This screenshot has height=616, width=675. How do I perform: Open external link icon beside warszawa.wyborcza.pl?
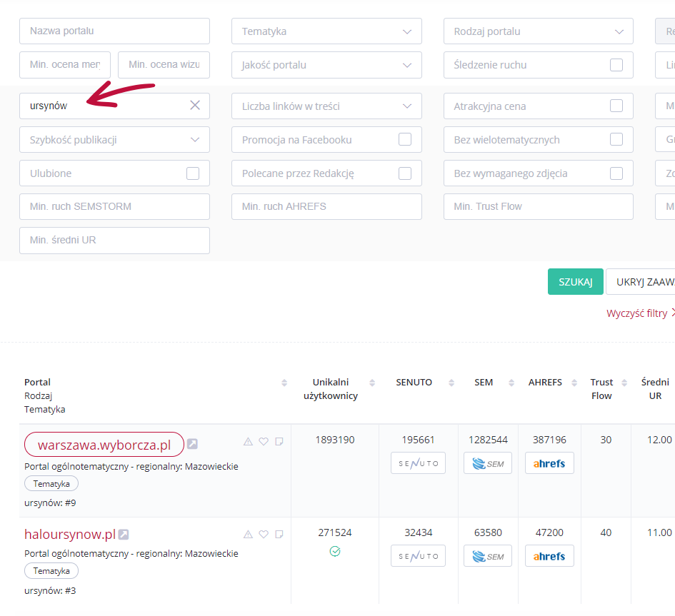point(192,444)
